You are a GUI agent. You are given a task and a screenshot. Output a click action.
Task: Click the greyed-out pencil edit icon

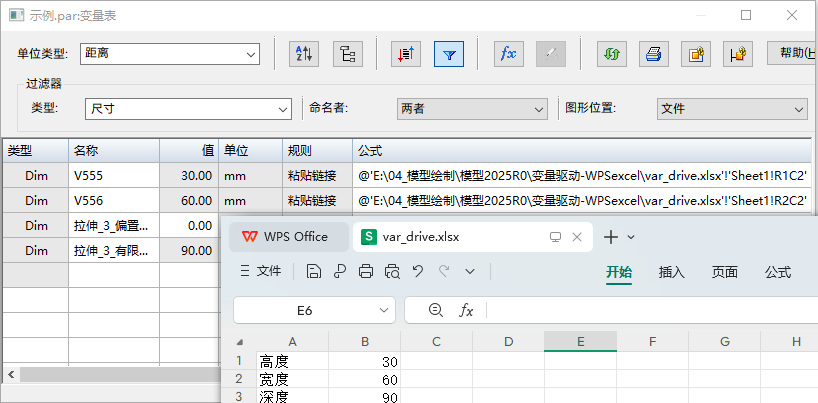pyautogui.click(x=551, y=53)
